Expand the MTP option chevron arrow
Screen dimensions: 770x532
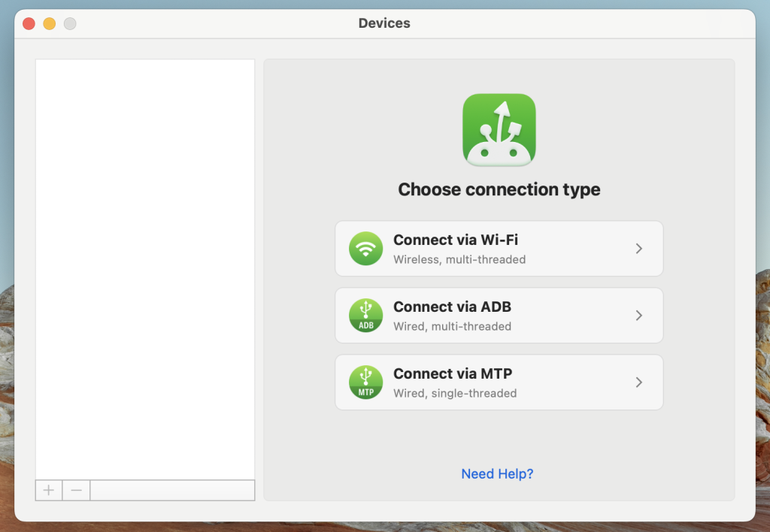pyautogui.click(x=639, y=382)
